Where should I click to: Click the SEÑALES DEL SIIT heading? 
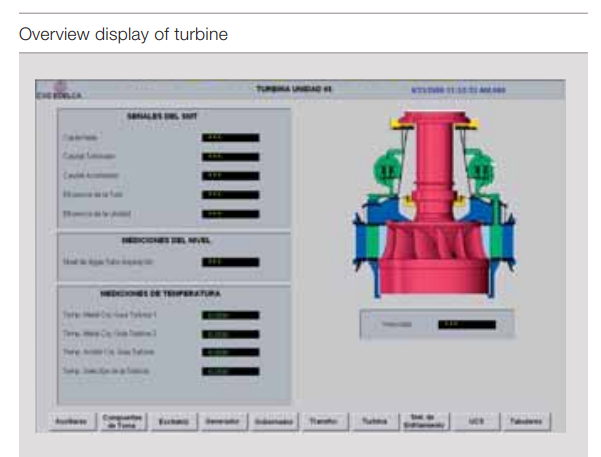162,116
